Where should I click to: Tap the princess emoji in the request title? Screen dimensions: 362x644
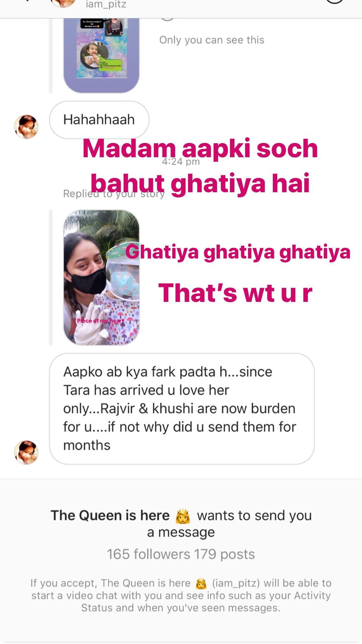[183, 516]
